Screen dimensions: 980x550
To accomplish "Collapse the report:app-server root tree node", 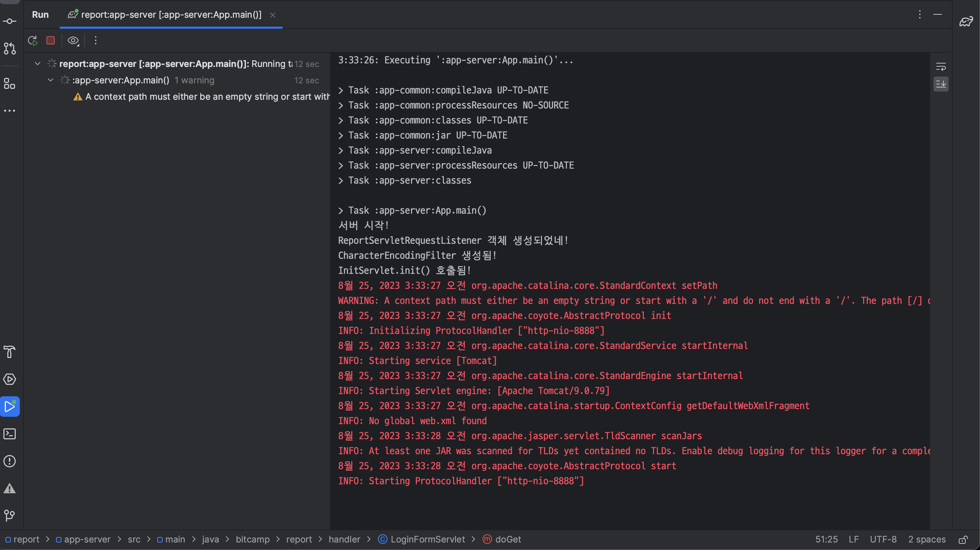I will (38, 64).
